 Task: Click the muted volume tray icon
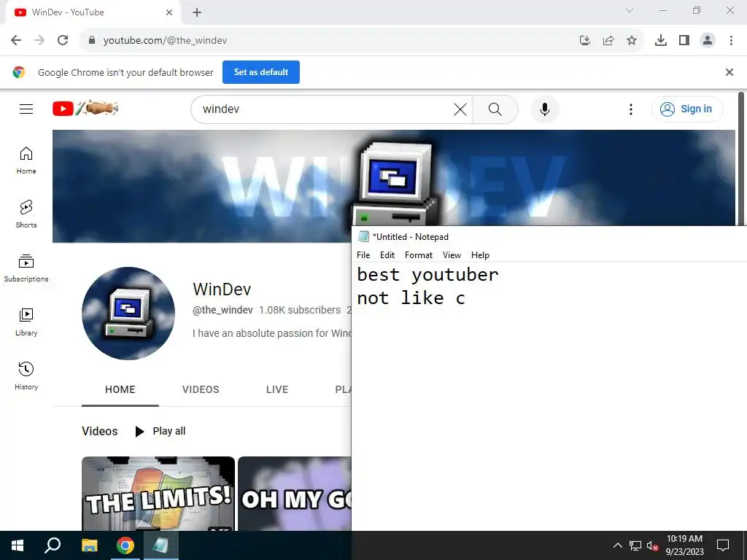653,545
